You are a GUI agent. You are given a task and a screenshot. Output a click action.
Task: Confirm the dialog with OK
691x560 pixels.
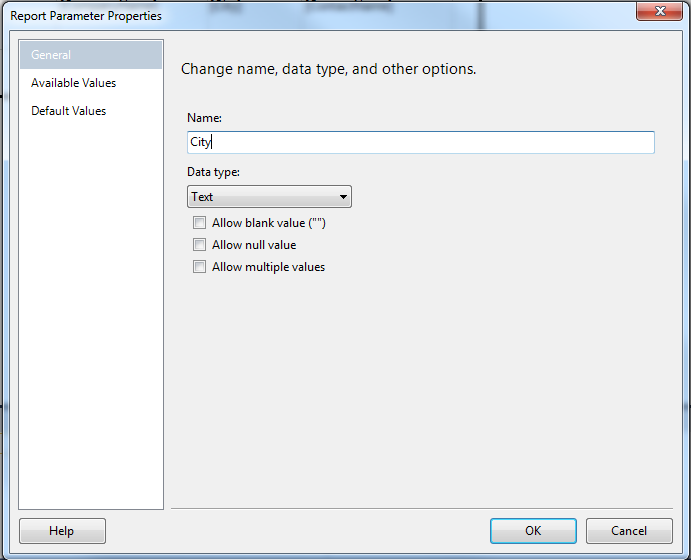coord(533,531)
